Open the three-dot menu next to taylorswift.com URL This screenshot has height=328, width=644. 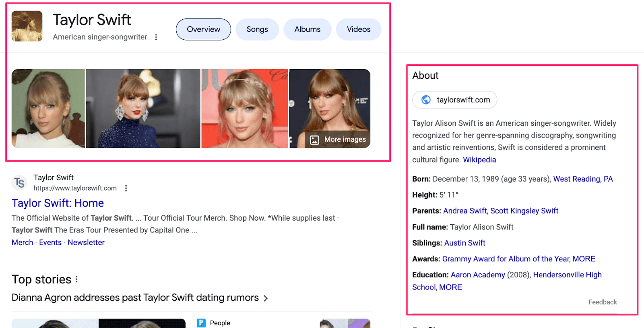point(126,188)
